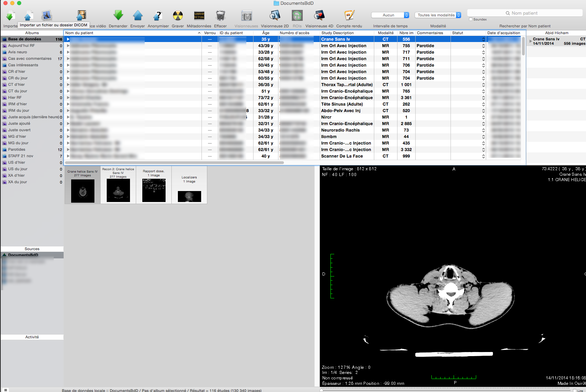Select the Ilombm study row
The height and width of the screenshot is (392, 586).
click(292, 137)
